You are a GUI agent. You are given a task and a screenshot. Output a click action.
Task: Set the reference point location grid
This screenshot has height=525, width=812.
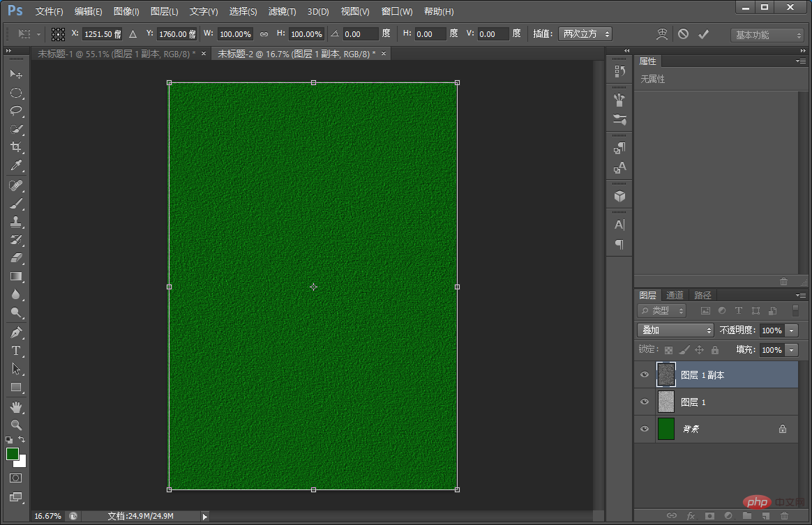[x=58, y=34]
